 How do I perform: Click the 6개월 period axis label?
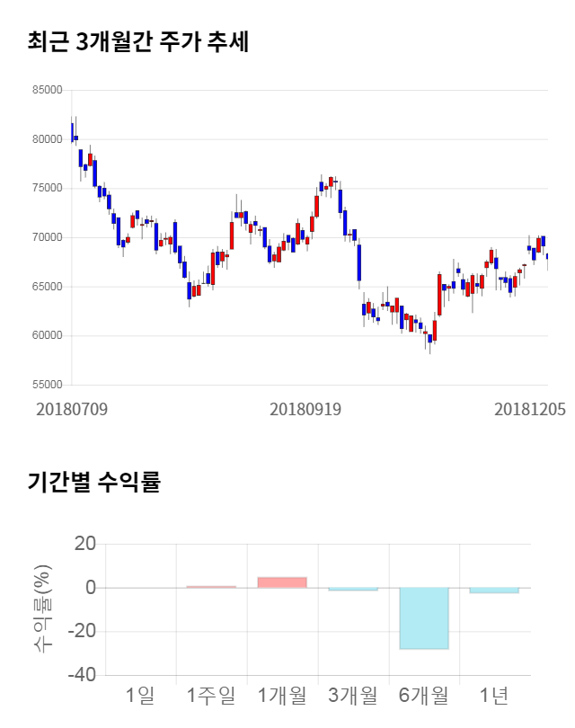click(423, 695)
